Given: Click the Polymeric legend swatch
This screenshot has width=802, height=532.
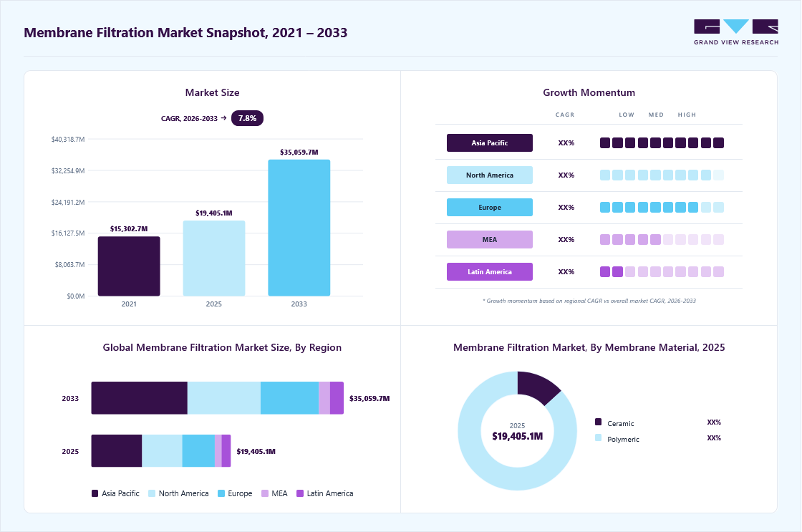Looking at the screenshot, I should (599, 438).
